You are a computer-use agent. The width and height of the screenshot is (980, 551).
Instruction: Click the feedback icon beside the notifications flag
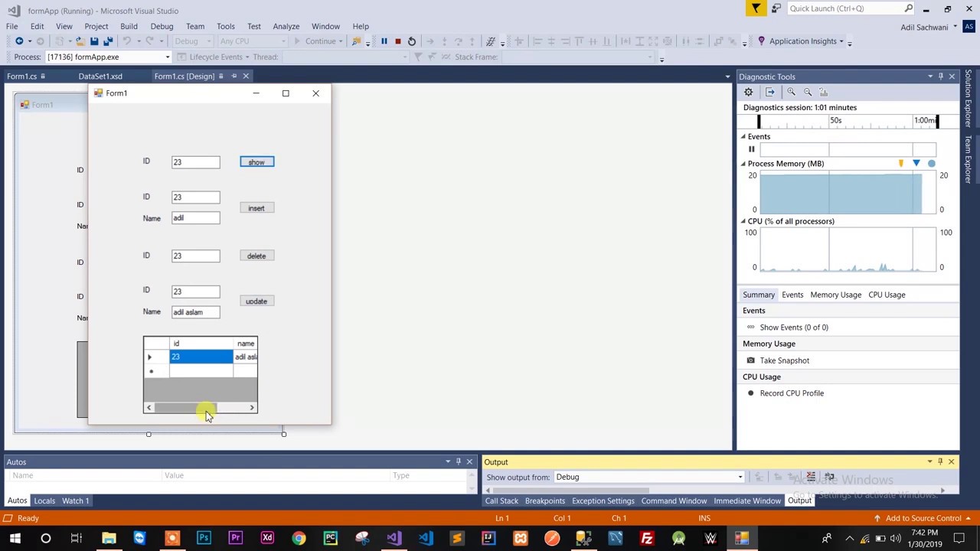[x=776, y=8]
